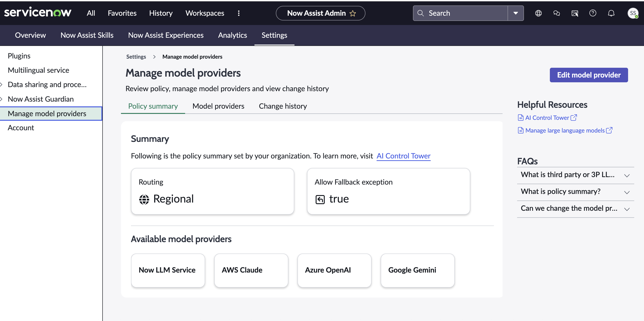
Task: Expand Now Assist Guardian tree item
Action: tap(2, 99)
